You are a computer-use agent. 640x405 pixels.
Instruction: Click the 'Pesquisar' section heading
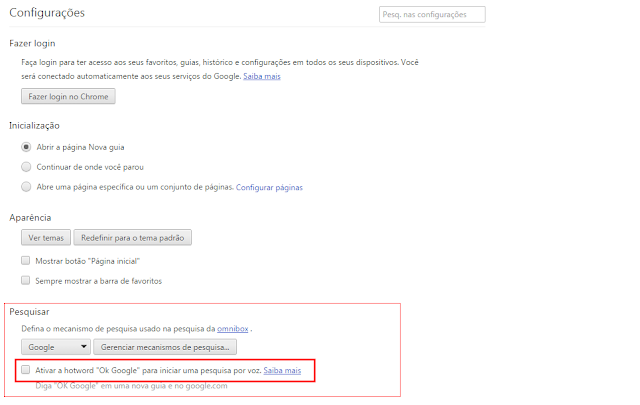click(x=29, y=312)
